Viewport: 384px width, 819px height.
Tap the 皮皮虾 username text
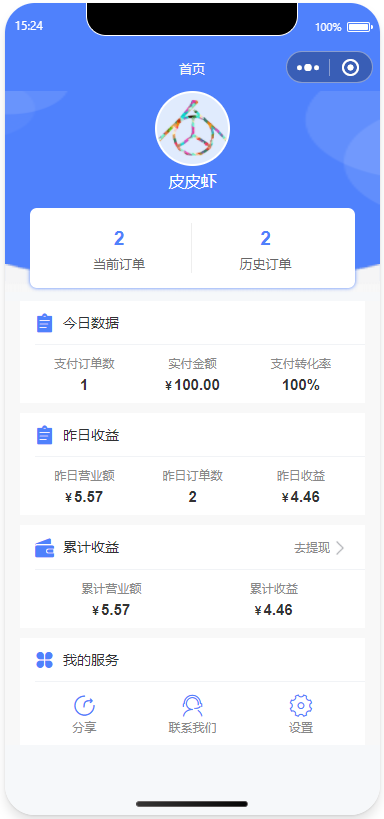coord(192,182)
